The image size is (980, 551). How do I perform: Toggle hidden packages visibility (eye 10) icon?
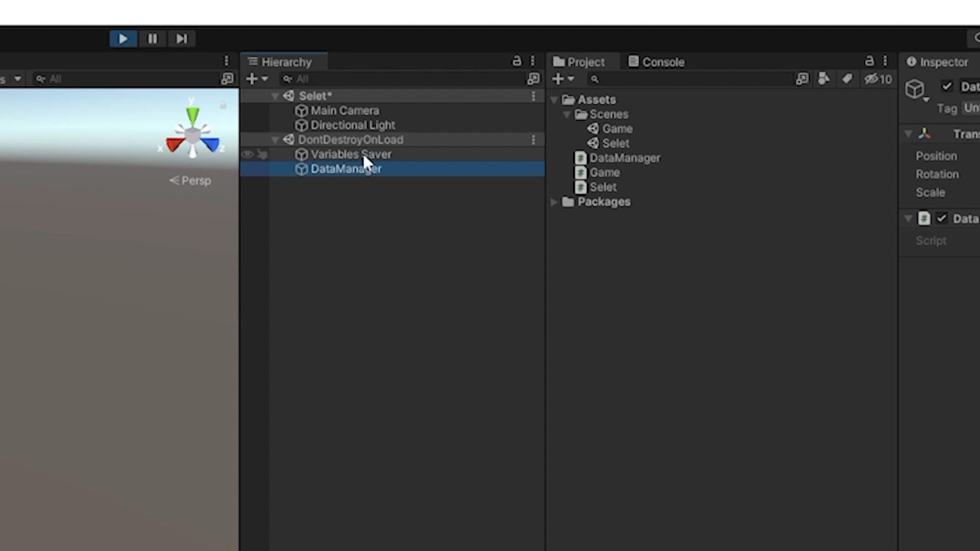pyautogui.click(x=878, y=79)
